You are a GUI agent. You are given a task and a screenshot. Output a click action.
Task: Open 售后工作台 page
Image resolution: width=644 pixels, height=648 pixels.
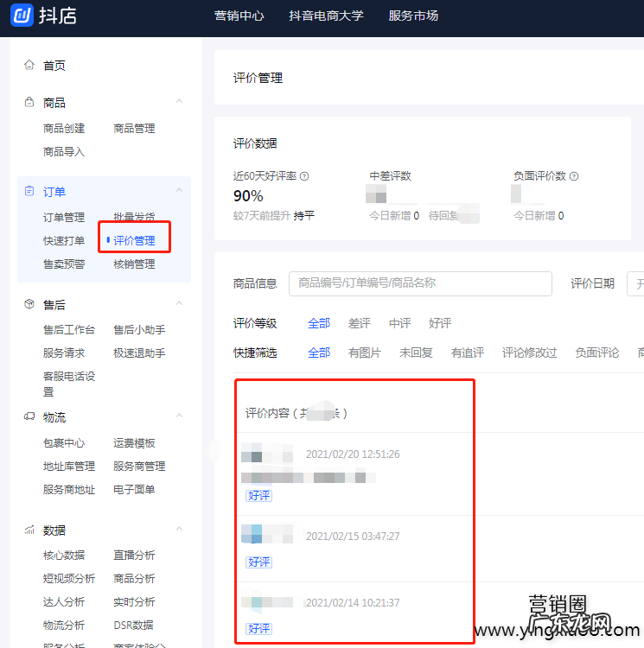pyautogui.click(x=69, y=330)
